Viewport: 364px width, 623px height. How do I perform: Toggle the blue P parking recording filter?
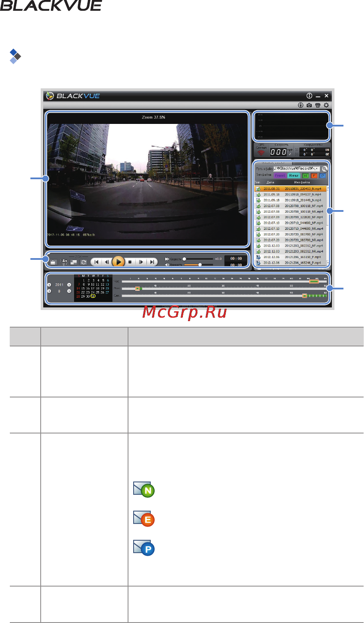pos(323,176)
